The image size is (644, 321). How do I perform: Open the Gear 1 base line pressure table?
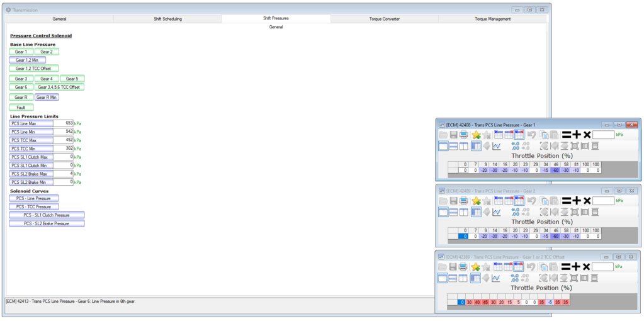pyautogui.click(x=21, y=52)
